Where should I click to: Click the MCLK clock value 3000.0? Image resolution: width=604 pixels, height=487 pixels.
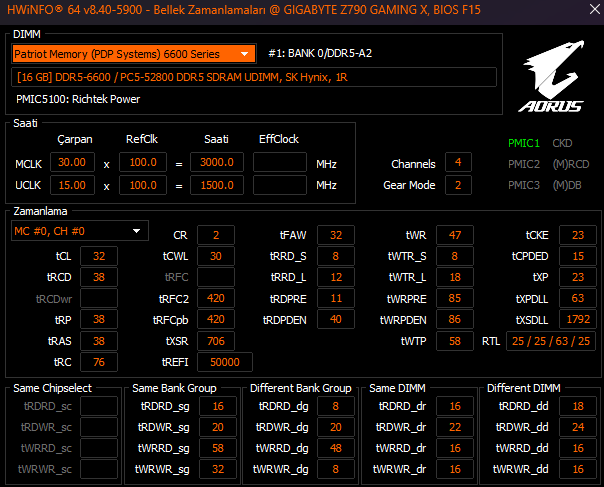tap(217, 162)
